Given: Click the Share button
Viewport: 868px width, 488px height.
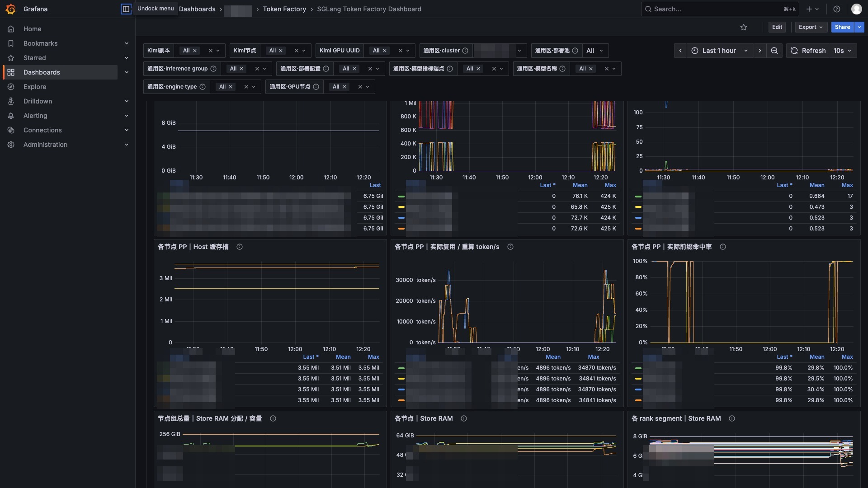Looking at the screenshot, I should (842, 27).
